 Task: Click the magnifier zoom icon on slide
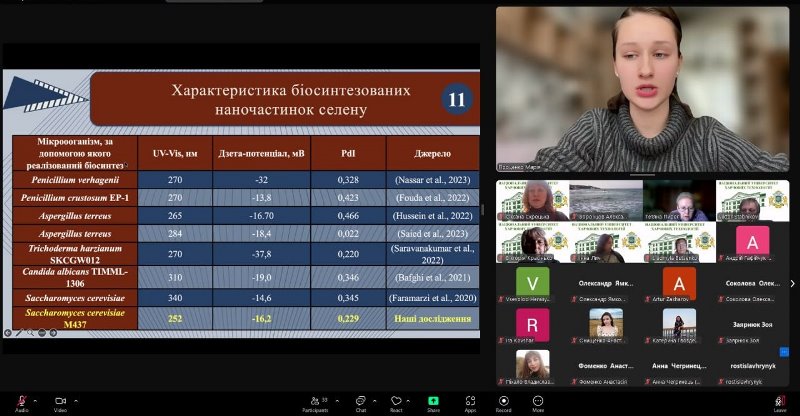pyautogui.click(x=31, y=333)
